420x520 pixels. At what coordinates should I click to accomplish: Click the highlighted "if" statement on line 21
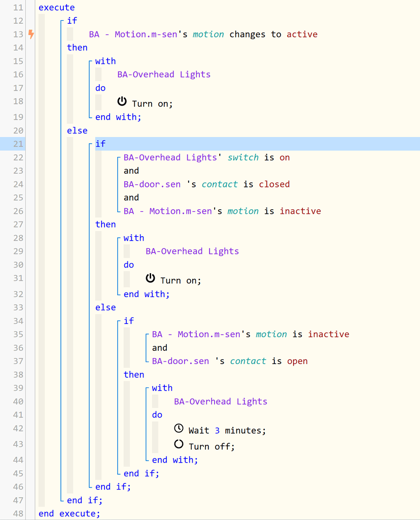pos(99,144)
